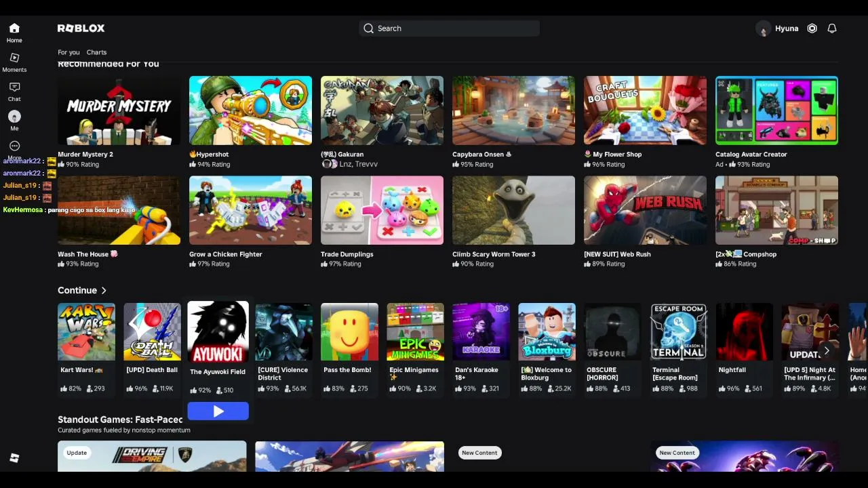868x488 pixels.
Task: Open the Gakuran game thumbnail
Action: click(x=382, y=110)
